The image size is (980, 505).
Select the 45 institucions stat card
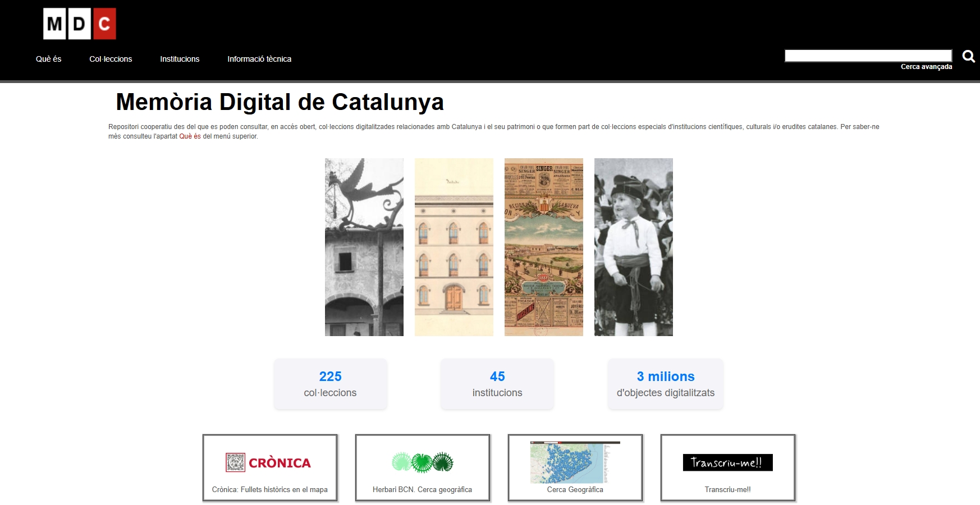(497, 384)
